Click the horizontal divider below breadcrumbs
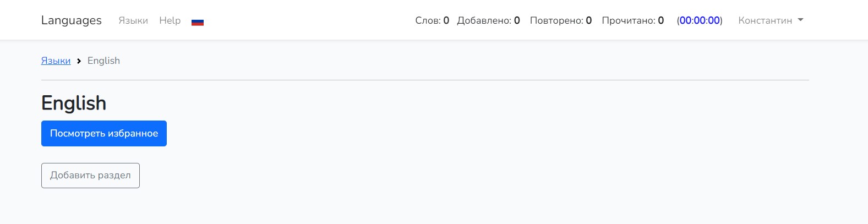This screenshot has height=224, width=868. coord(425,80)
